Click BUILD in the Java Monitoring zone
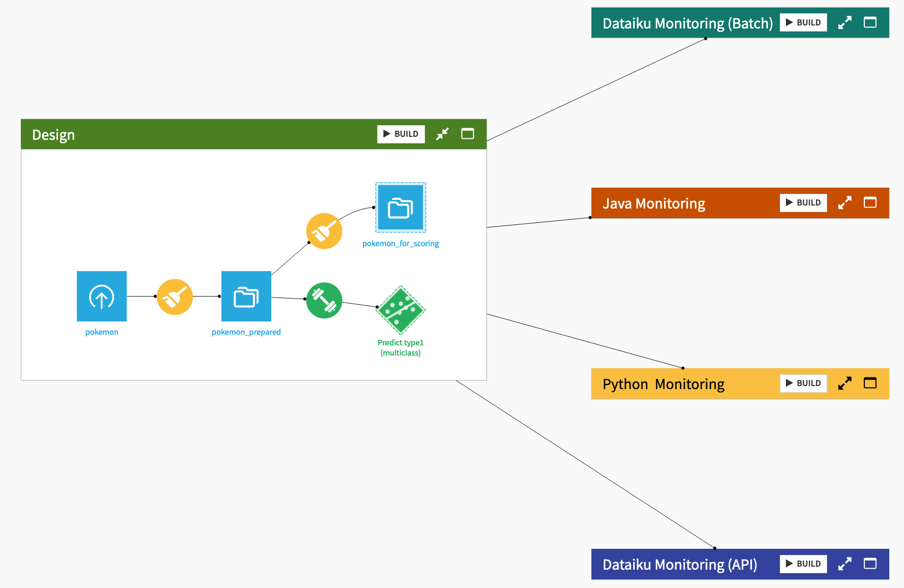 coord(803,202)
